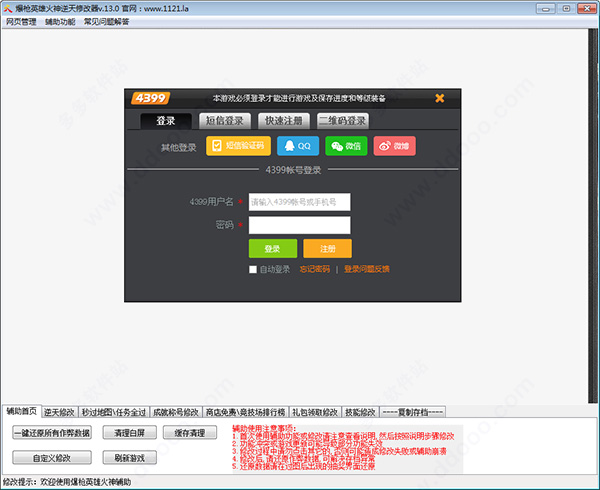The image size is (600, 490).
Task: Click the 一键还原所有作弊数据 button
Action: (52, 433)
